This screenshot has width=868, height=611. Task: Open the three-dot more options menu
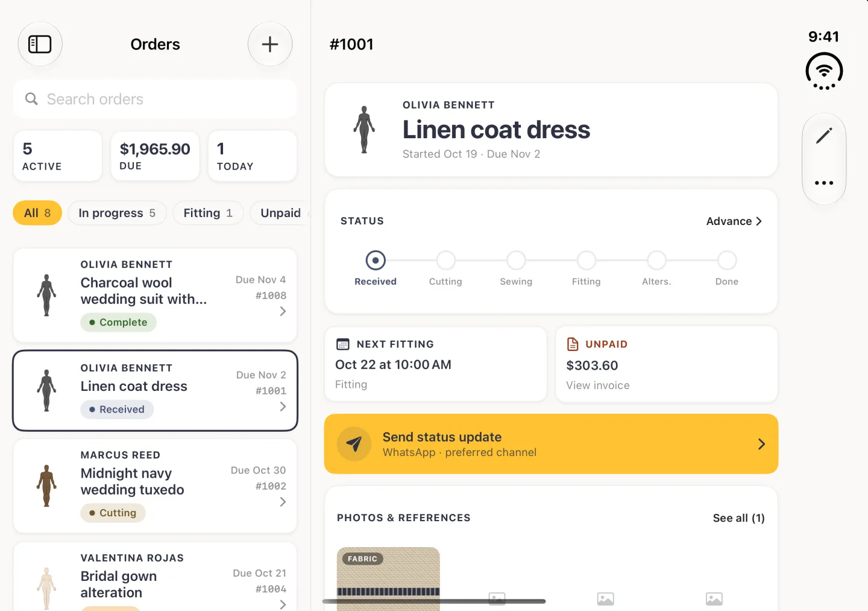coord(824,183)
